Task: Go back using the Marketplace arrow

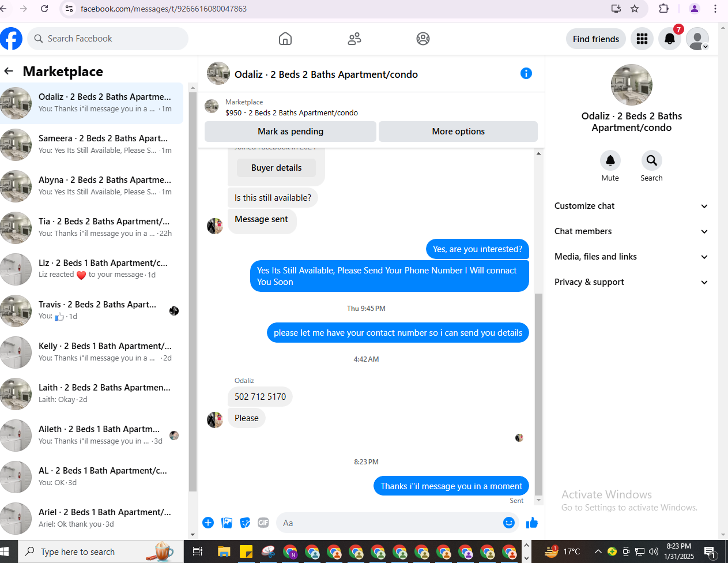Action: point(9,71)
